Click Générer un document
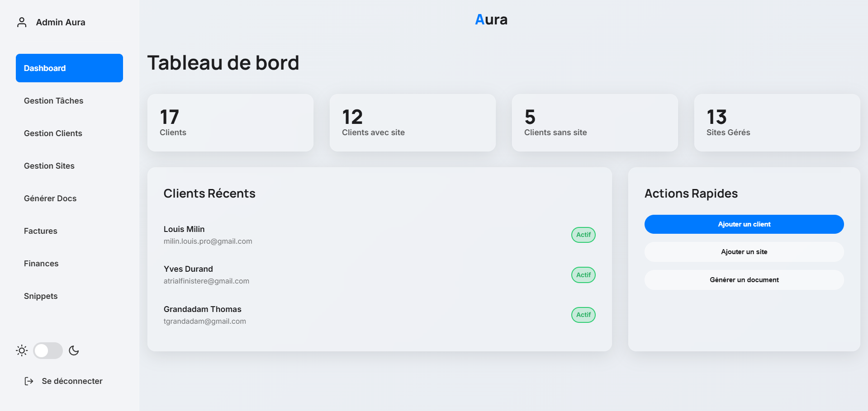This screenshot has height=411, width=868. tap(744, 279)
